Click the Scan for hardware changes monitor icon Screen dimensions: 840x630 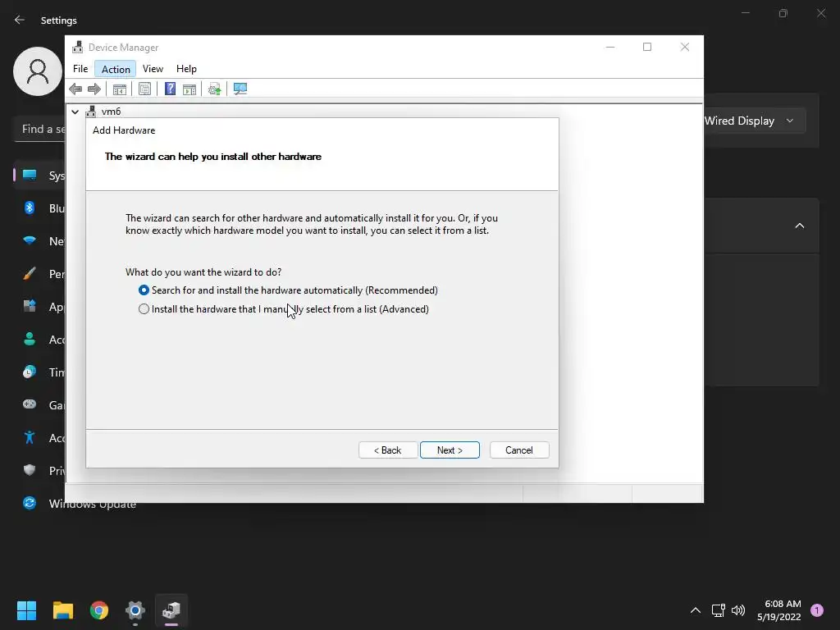pos(240,89)
